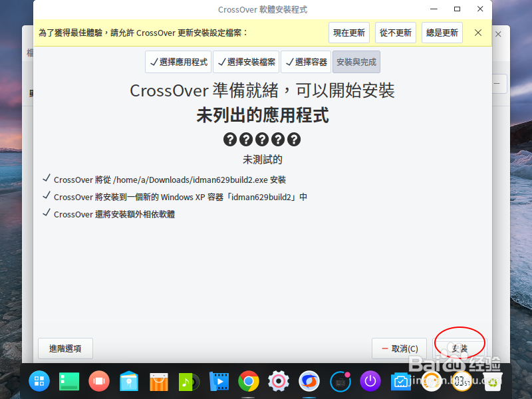This screenshot has height=399, width=532.
Task: Click the 未測試的 rating label
Action: pos(262,160)
